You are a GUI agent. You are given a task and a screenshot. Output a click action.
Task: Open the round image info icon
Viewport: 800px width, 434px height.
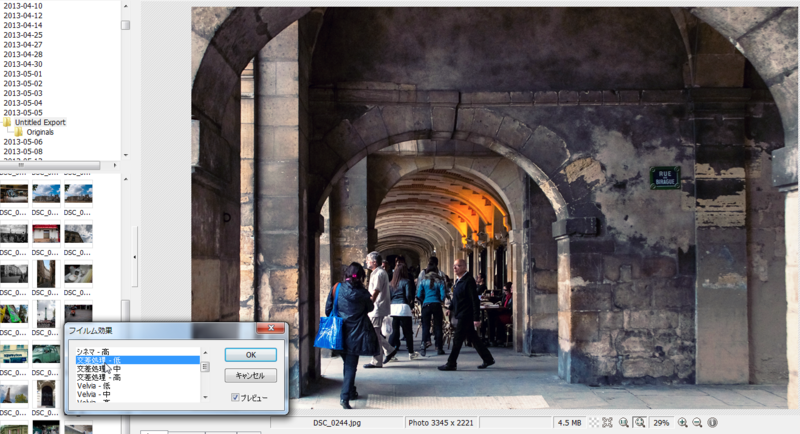pos(712,422)
